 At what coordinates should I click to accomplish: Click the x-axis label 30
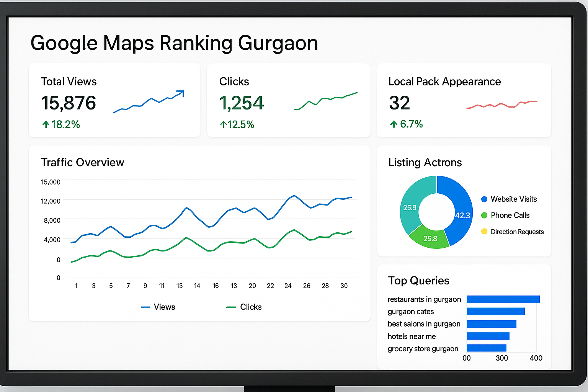tap(344, 286)
